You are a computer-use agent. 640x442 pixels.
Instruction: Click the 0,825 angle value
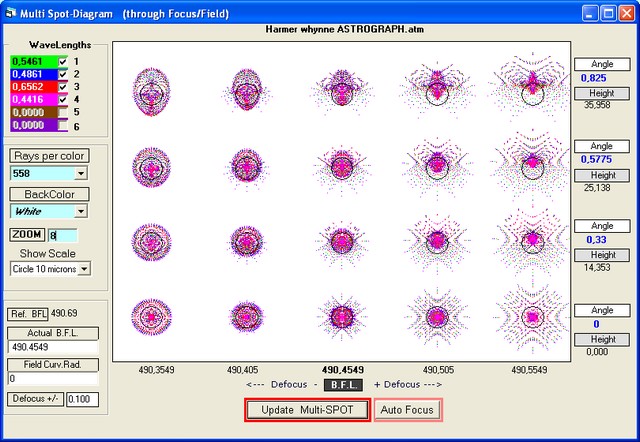(x=594, y=78)
